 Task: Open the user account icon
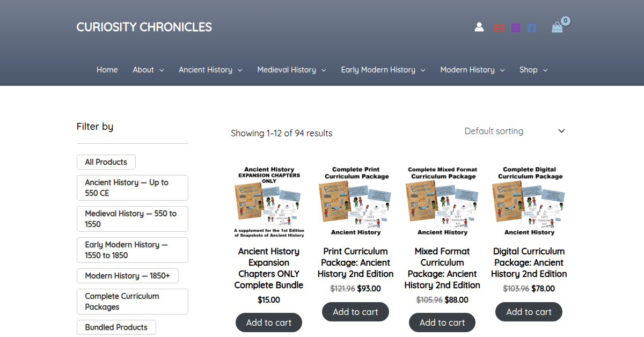[479, 27]
